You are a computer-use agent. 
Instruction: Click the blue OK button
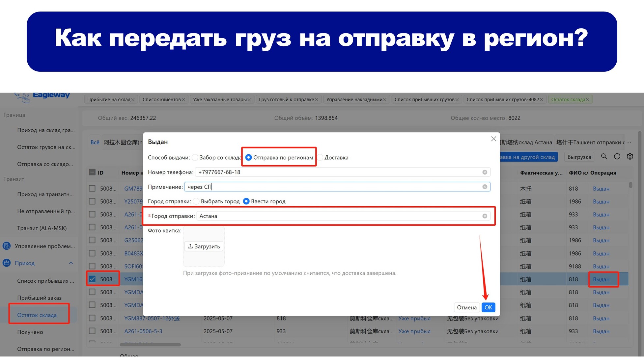(488, 307)
